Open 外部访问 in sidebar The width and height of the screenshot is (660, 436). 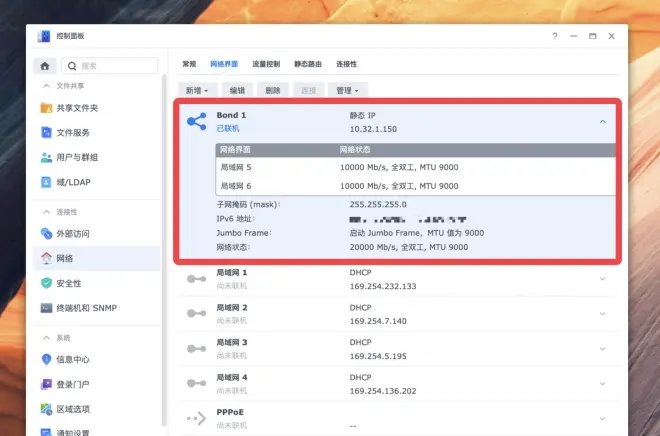[x=96, y=234]
